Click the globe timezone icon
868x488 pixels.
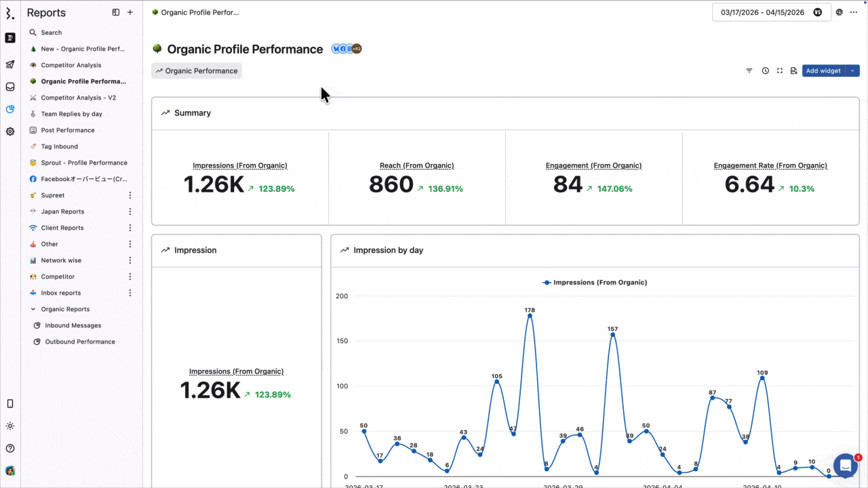point(840,12)
